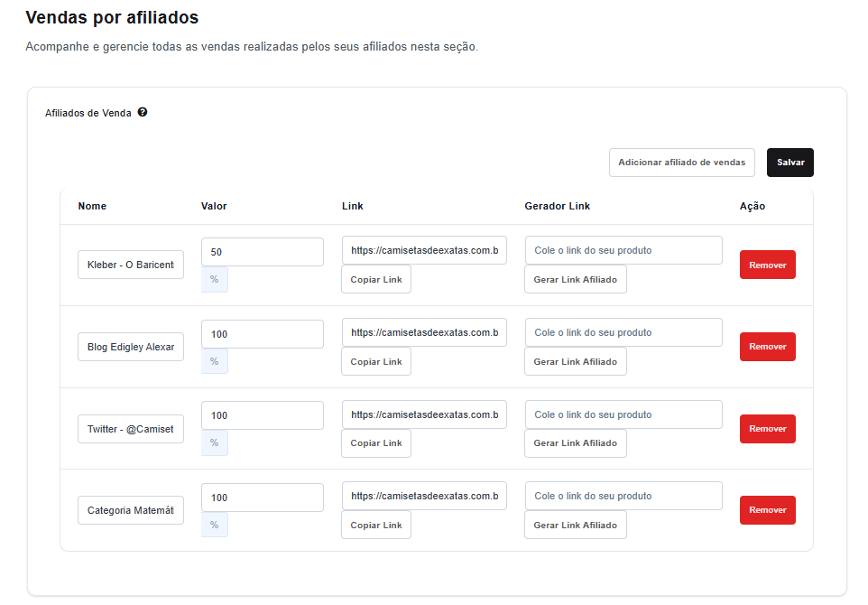Copy link for the Kleber affiliate
Screen dimensions: 868x605
point(376,280)
